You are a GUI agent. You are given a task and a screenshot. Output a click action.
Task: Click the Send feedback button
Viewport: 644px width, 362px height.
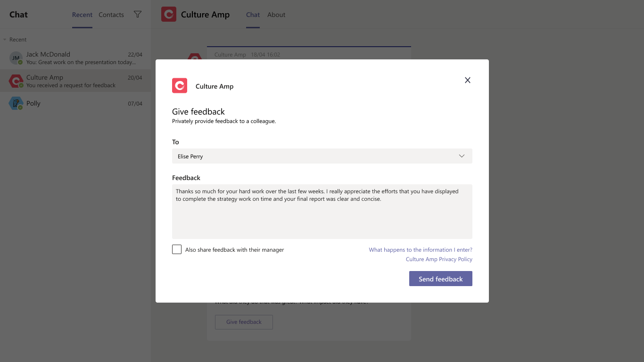click(441, 279)
